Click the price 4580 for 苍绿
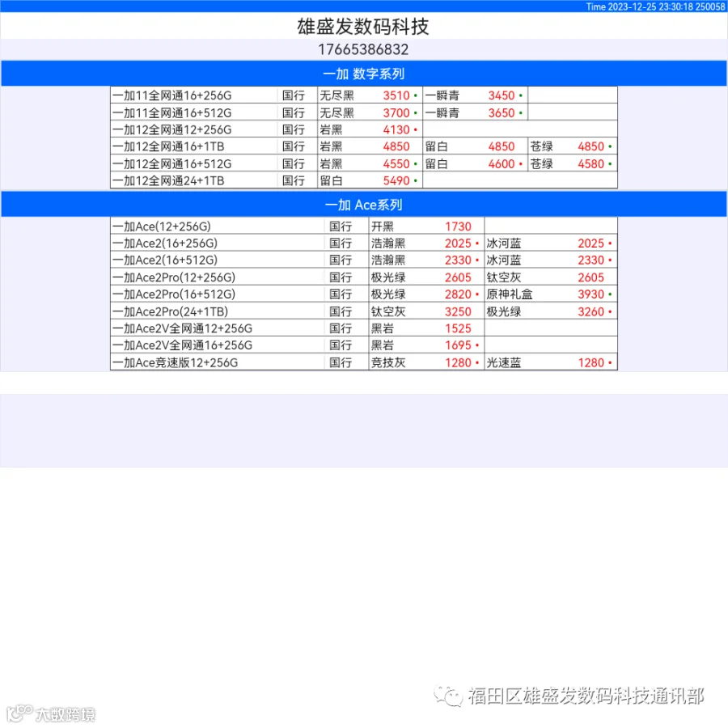This screenshot has width=728, height=728. point(591,164)
